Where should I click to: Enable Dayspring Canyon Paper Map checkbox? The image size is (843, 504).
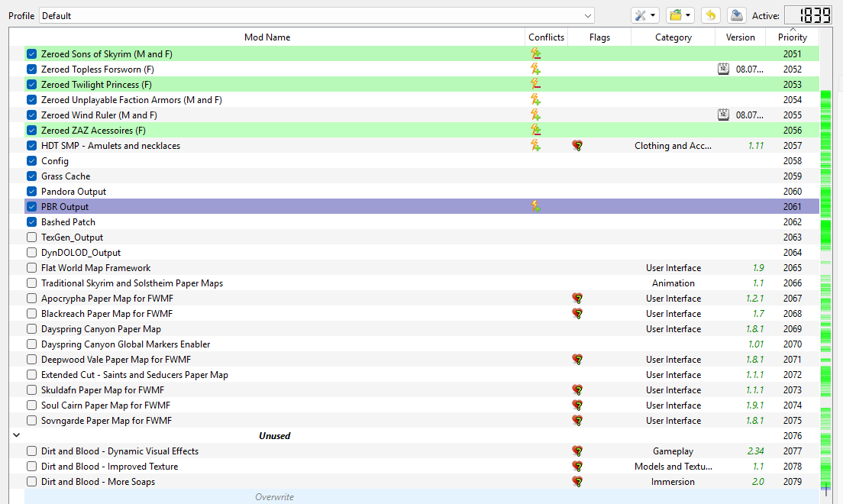[32, 328]
